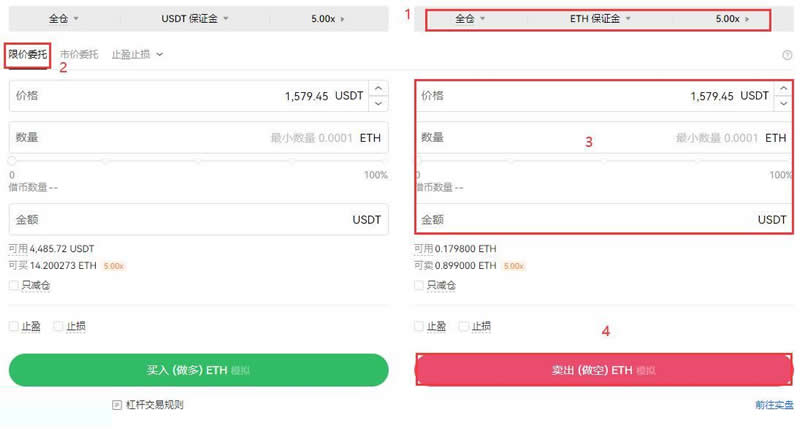Increase the buy price with up arrow
This screenshot has width=800, height=429.
[x=379, y=89]
